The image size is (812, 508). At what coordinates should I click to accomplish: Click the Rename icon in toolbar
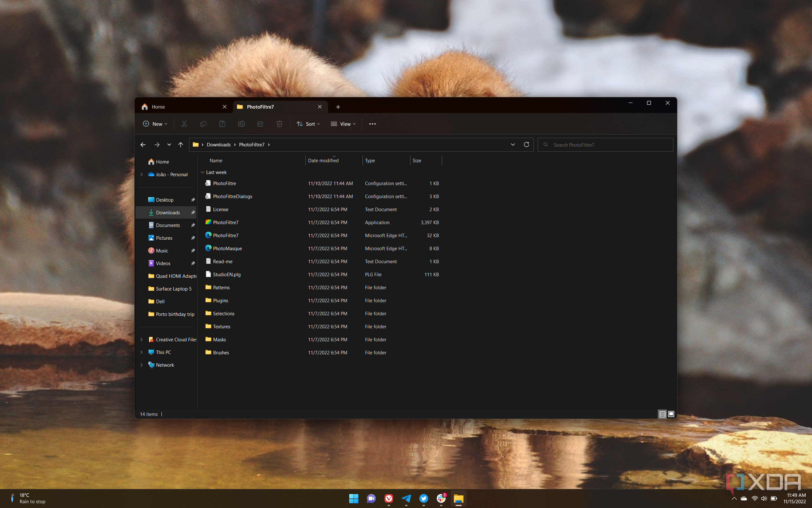pos(241,124)
